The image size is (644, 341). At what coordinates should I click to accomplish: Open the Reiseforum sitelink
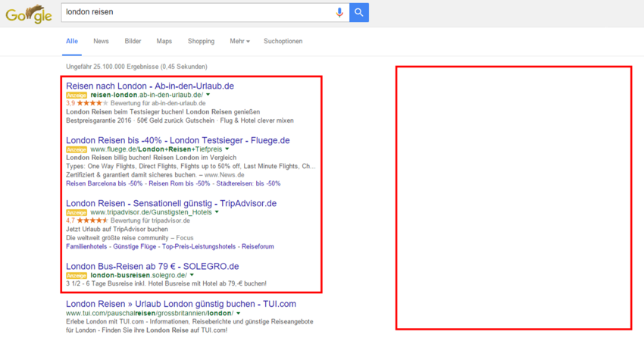pos(258,246)
